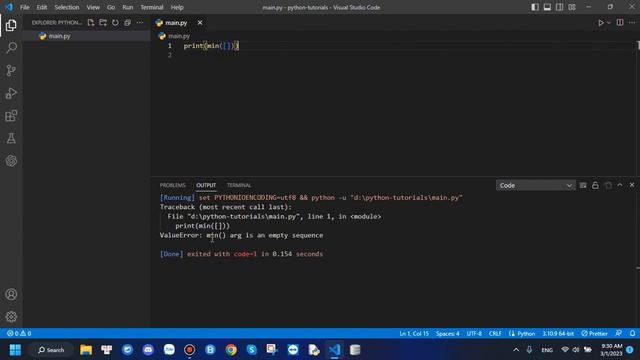
Task: Switch to the OUTPUT tab
Action: 206,185
